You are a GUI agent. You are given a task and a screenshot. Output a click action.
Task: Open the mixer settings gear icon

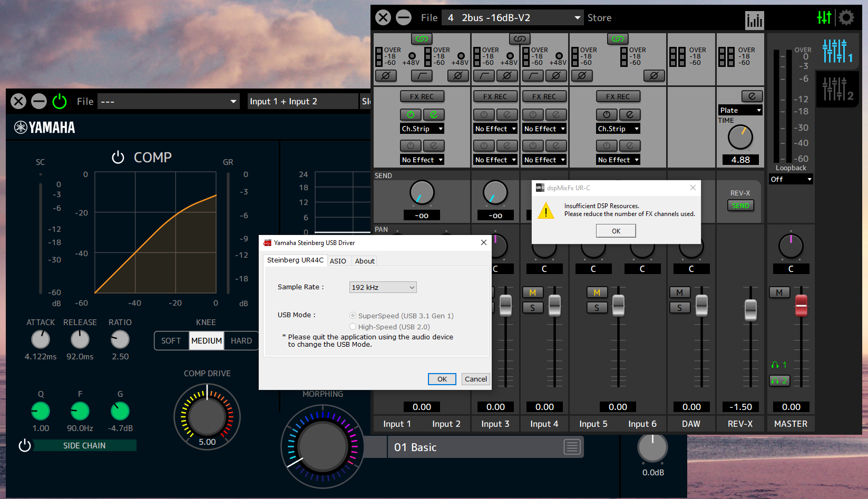[846, 18]
